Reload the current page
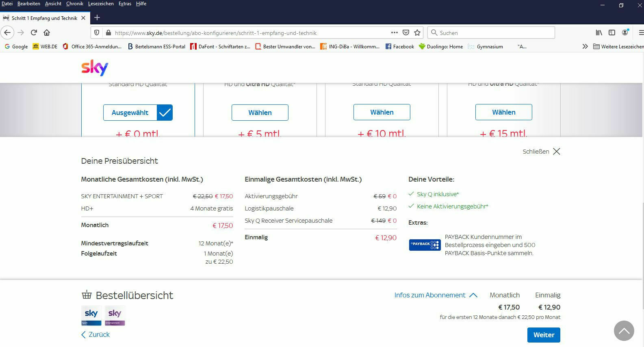The image size is (644, 347). 34,33
